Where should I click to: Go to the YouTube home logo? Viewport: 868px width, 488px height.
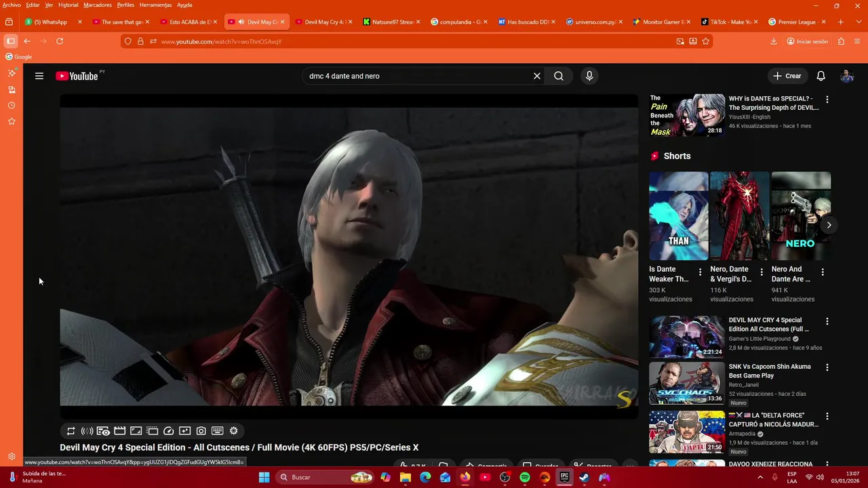click(77, 76)
